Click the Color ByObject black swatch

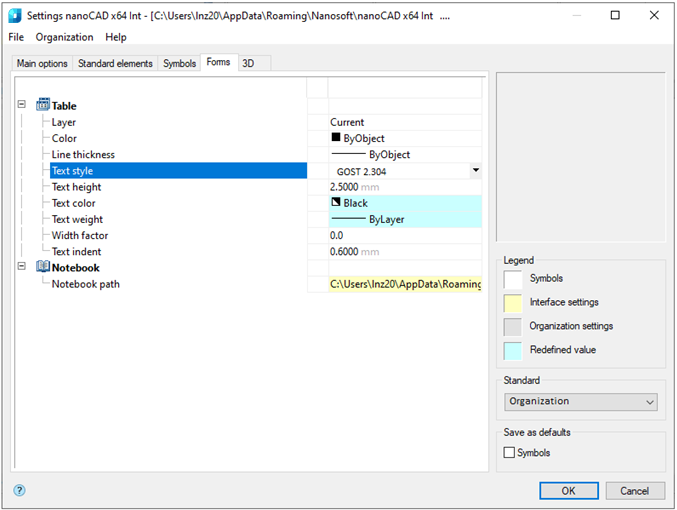(x=335, y=137)
